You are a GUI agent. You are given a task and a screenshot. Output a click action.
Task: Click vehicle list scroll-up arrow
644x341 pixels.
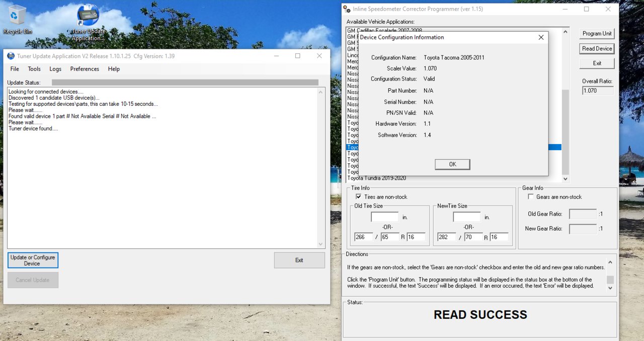(x=565, y=32)
